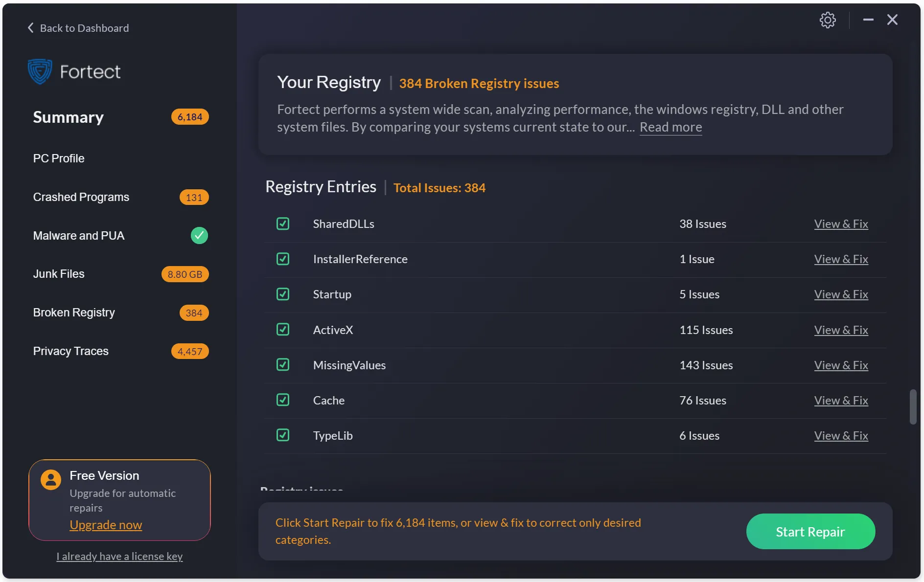This screenshot has height=582, width=924.
Task: Open the Crashed Programs section
Action: pos(81,197)
